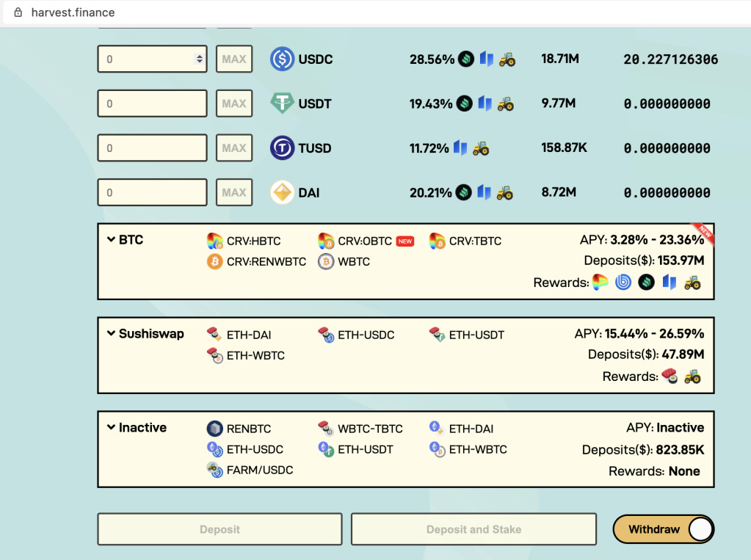Click the ETH-WBTC pool in Sushiswap
Screen dimensions: 751x560
[x=246, y=355]
